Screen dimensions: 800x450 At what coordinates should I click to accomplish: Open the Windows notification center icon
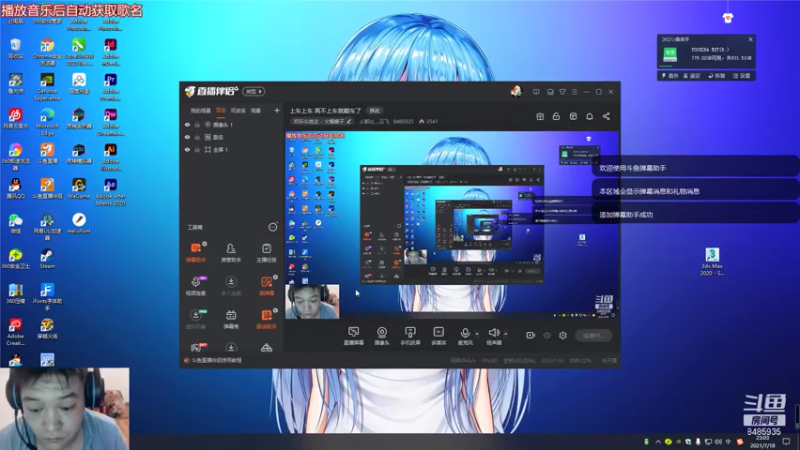[x=787, y=441]
